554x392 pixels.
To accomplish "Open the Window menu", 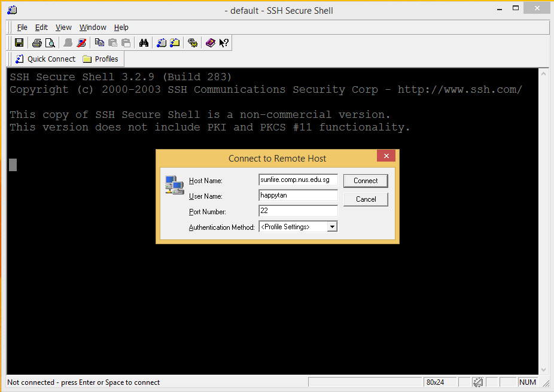I will pyautogui.click(x=93, y=27).
